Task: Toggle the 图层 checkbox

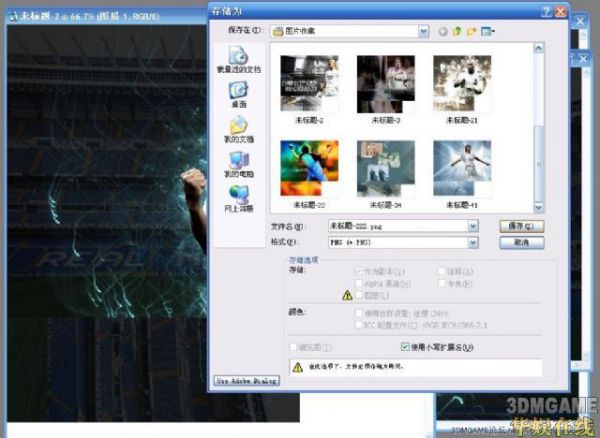Action: click(x=359, y=295)
